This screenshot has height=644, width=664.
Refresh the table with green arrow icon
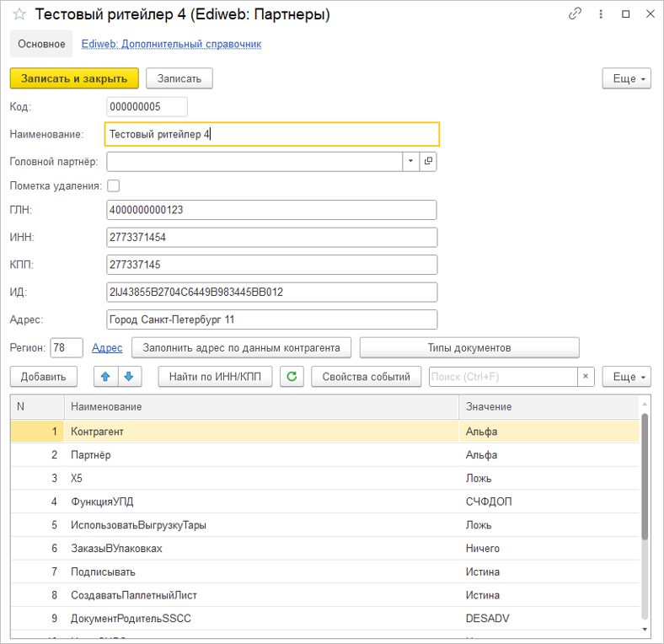292,377
